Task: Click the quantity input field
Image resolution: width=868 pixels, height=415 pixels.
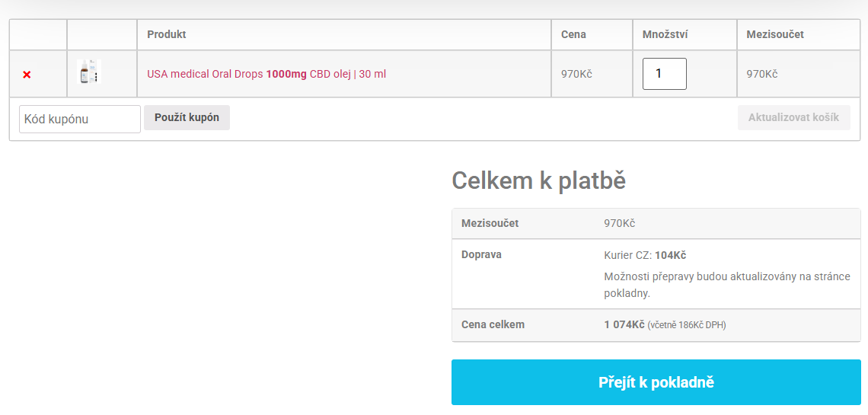Action: click(664, 74)
